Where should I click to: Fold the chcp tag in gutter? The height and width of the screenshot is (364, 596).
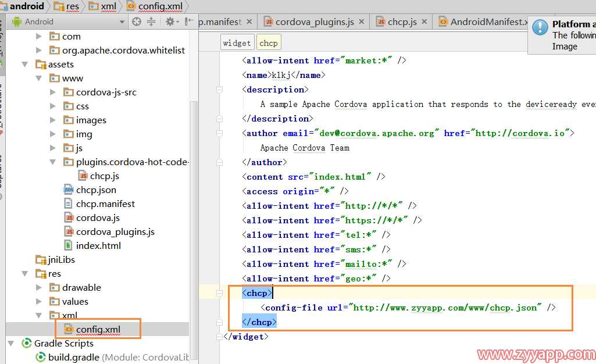tap(219, 293)
